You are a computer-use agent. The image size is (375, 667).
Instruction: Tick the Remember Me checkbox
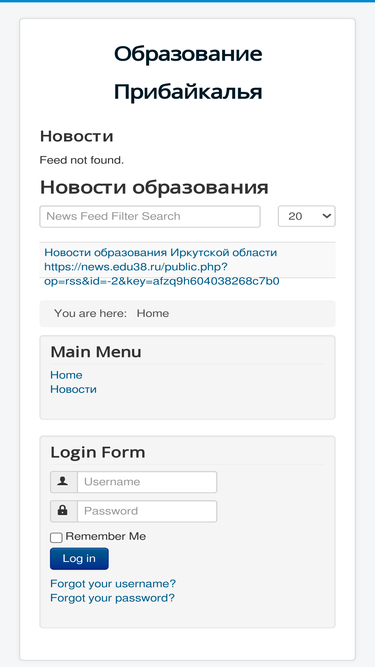pos(56,538)
